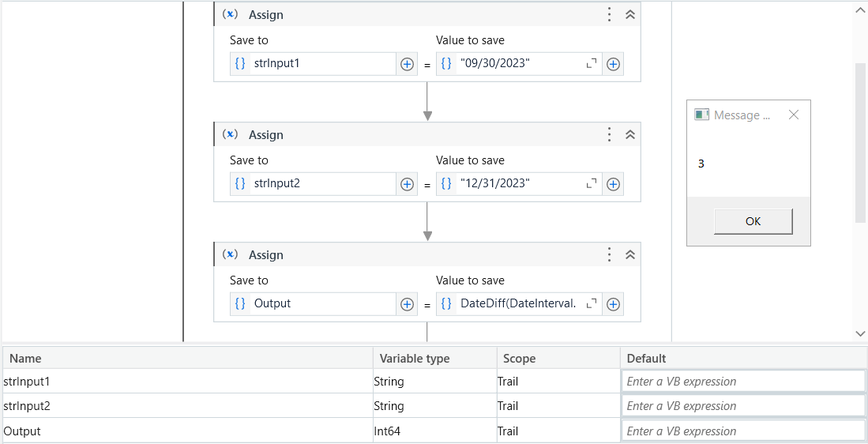Image resolution: width=868 pixels, height=444 pixels.
Task: Open options menu of third Assign activity
Action: click(x=609, y=254)
